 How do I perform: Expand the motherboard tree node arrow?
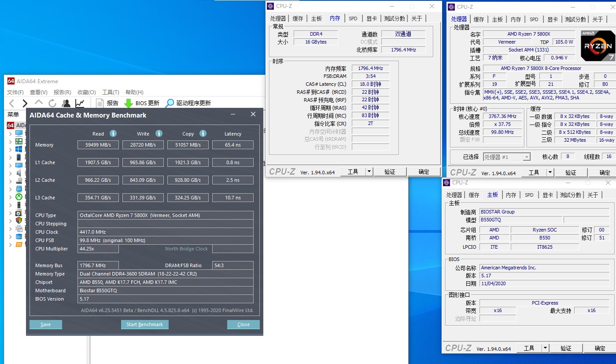11,141
